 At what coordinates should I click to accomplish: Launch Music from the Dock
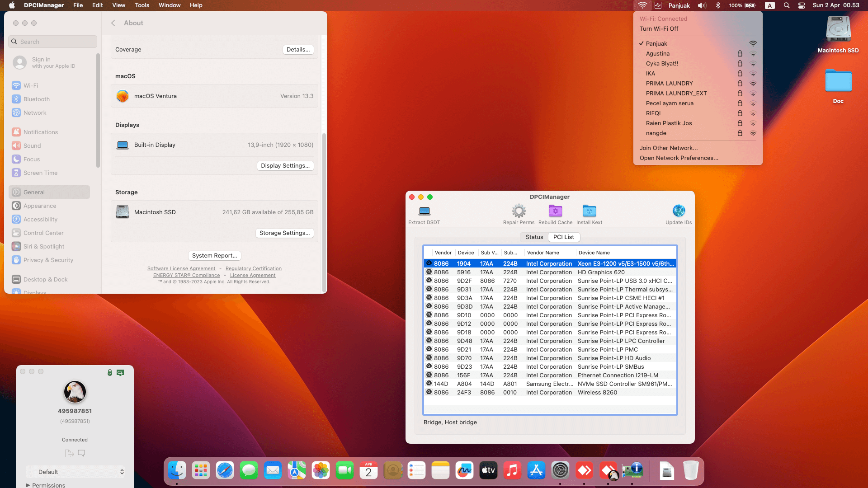[x=512, y=470]
